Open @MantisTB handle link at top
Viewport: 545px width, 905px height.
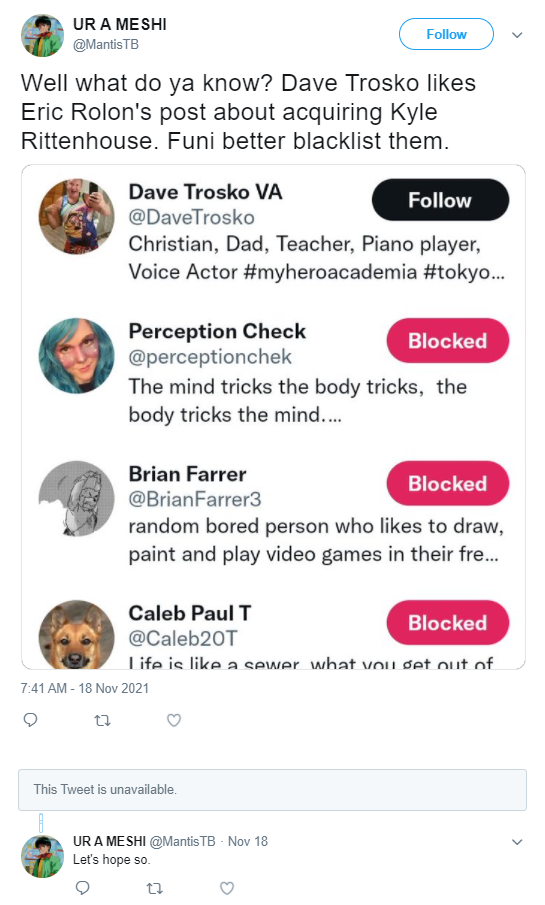(106, 44)
